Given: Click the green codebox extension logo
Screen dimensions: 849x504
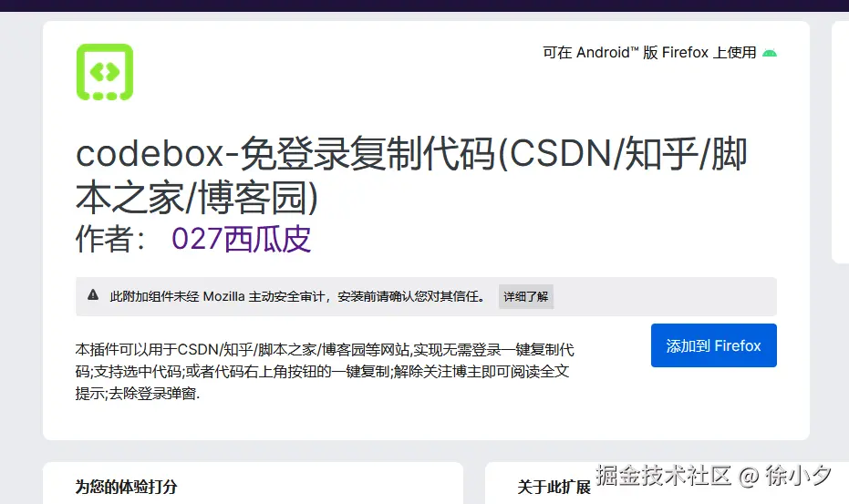Looking at the screenshot, I should pyautogui.click(x=105, y=72).
